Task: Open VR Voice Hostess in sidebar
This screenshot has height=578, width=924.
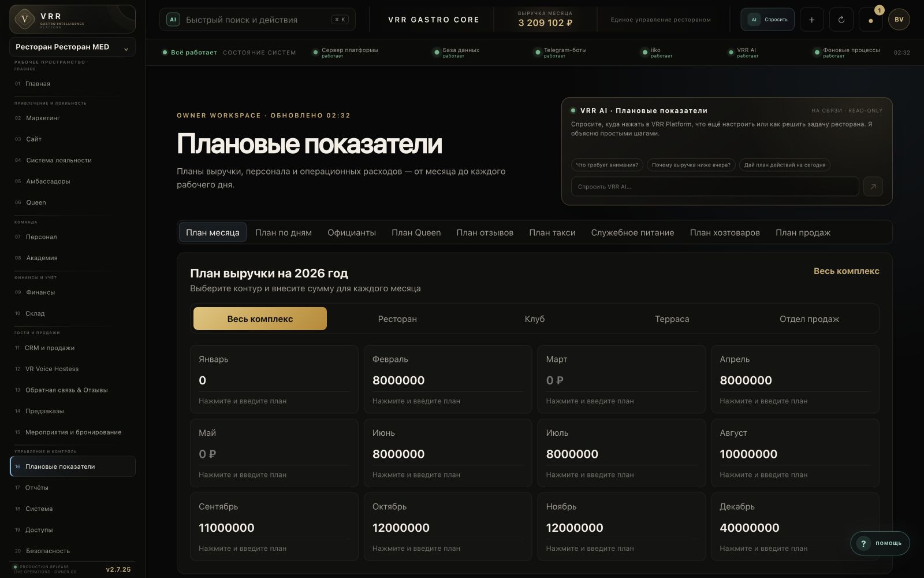Action: tap(72, 369)
